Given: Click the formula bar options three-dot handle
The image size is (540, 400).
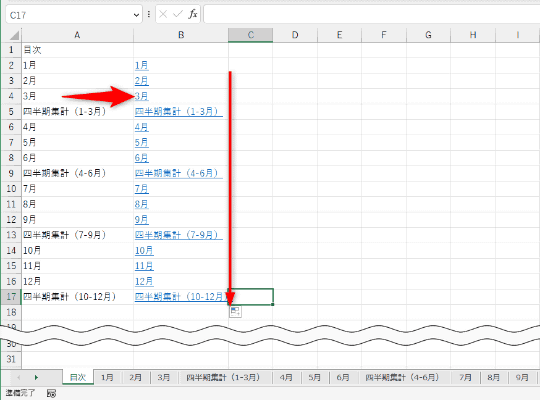Looking at the screenshot, I should [149, 14].
